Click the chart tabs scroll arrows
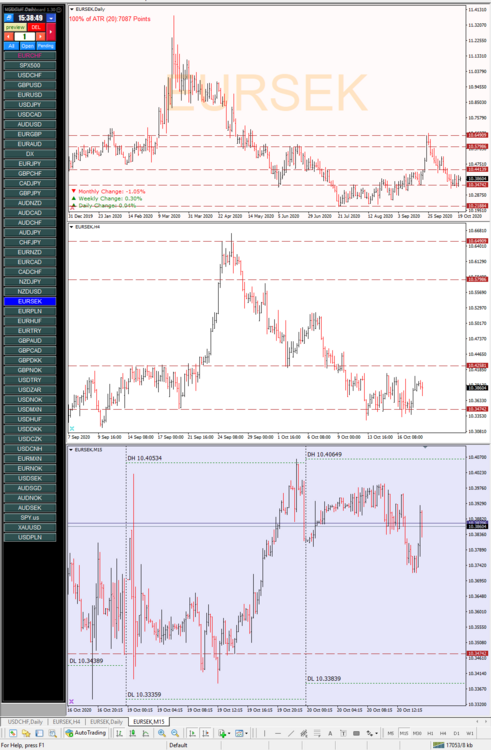The image size is (491, 750). pyautogui.click(x=482, y=721)
